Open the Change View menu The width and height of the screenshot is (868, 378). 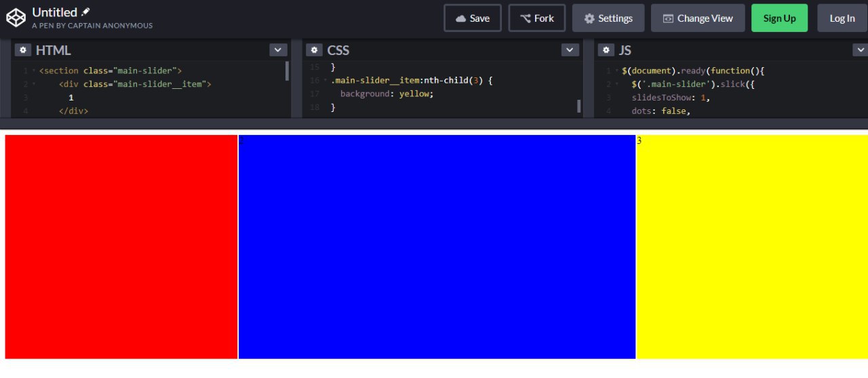tap(698, 18)
